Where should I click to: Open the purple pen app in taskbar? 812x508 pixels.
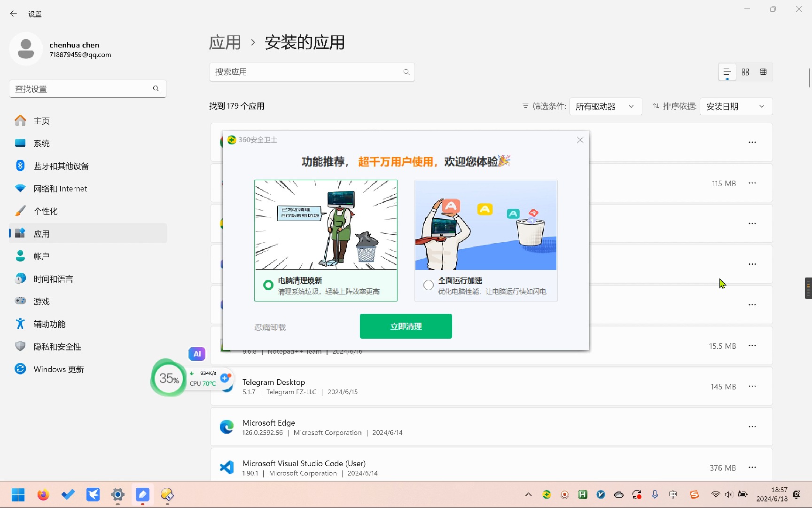(x=142, y=495)
